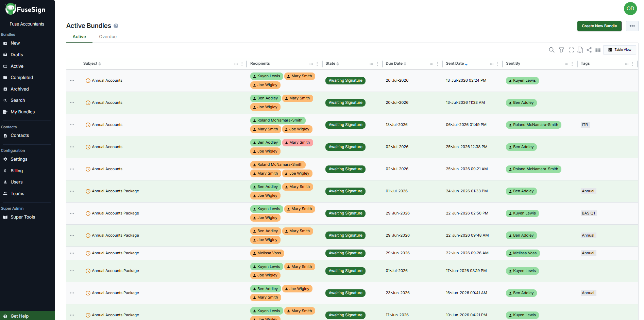Viewport: 644px width, 320px height.
Task: Open the table search magnifier icon
Action: pyautogui.click(x=552, y=50)
